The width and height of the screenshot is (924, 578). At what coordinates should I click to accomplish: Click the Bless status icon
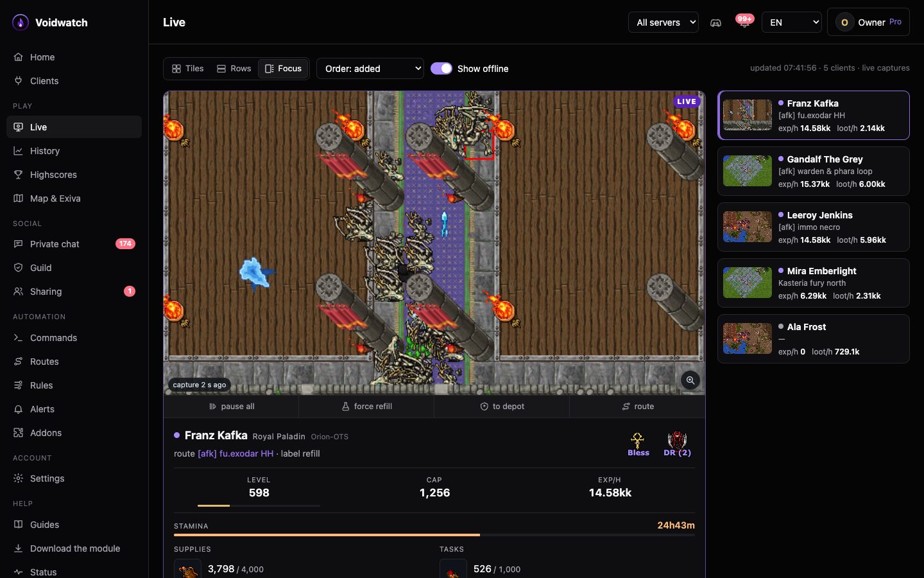click(x=638, y=444)
